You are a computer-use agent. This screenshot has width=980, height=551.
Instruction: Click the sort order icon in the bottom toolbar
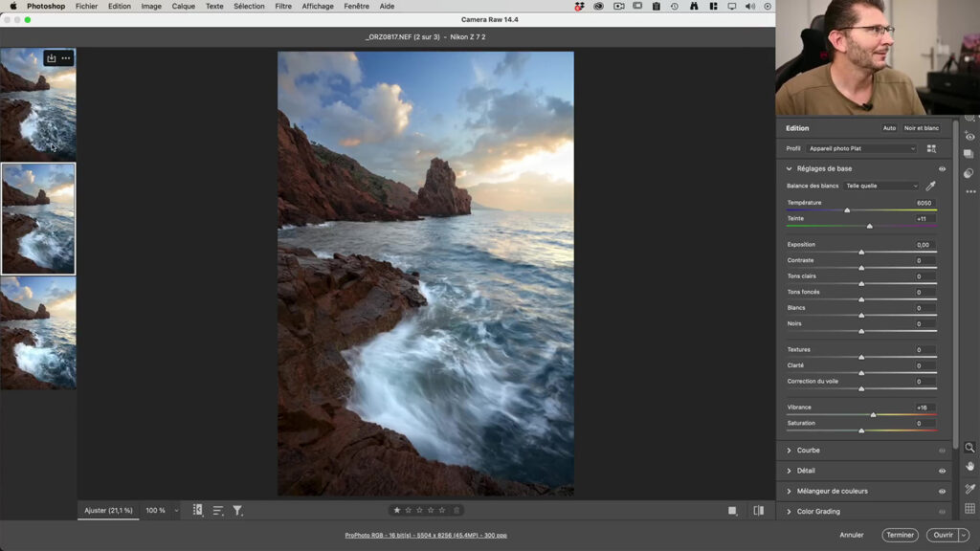pos(218,510)
